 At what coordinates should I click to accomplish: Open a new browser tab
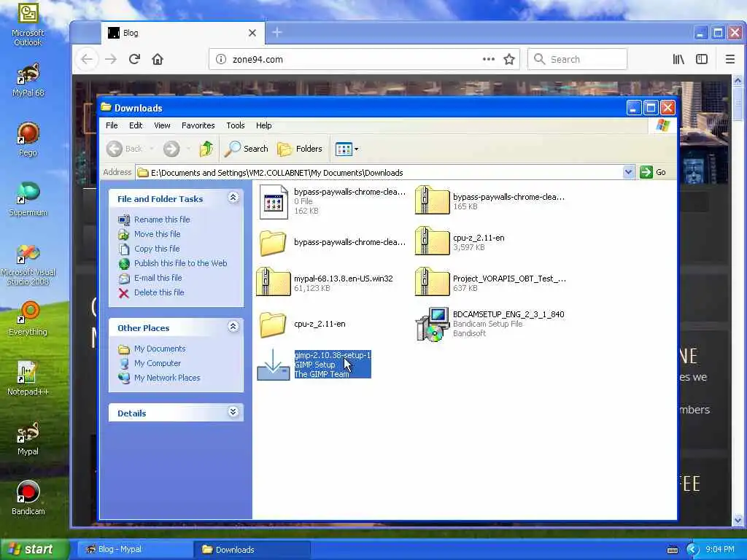click(277, 32)
